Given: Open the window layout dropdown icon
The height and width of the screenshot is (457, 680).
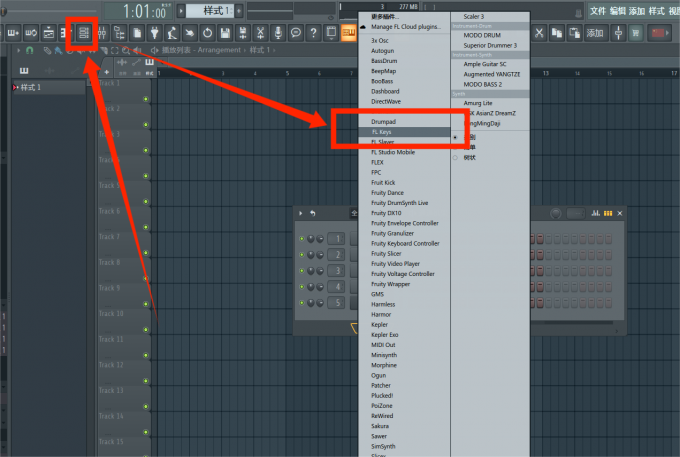Looking at the screenshot, I should pos(331,33).
